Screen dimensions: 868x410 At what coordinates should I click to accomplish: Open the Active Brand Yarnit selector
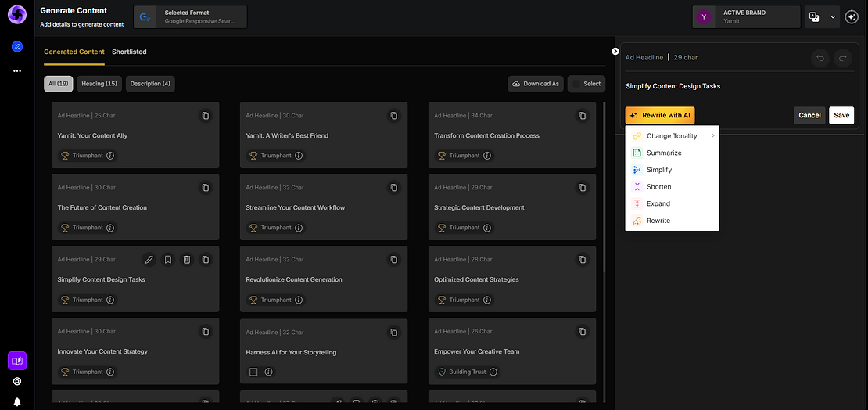click(x=746, y=17)
